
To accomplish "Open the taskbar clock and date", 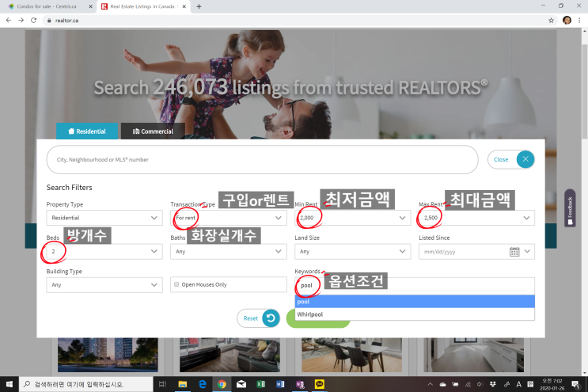I will pyautogui.click(x=552, y=385).
